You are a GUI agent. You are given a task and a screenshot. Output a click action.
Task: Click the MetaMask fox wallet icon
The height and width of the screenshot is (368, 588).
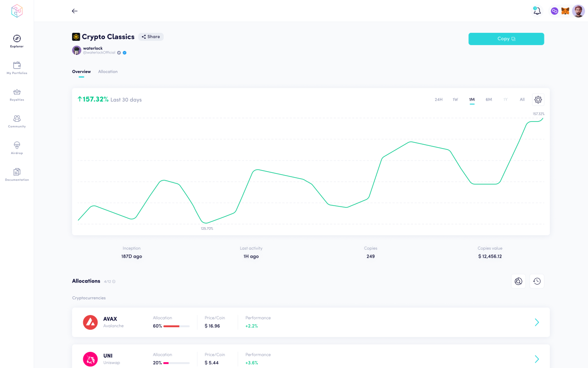pyautogui.click(x=565, y=11)
